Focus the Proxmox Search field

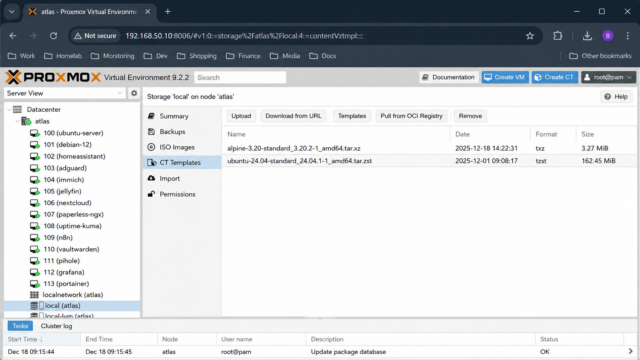tap(240, 77)
